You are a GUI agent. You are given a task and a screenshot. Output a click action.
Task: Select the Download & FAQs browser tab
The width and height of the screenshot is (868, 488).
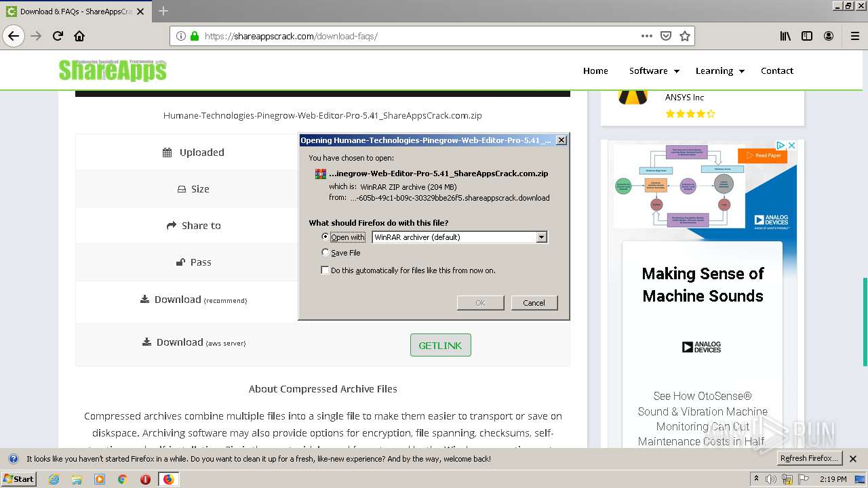tap(75, 12)
